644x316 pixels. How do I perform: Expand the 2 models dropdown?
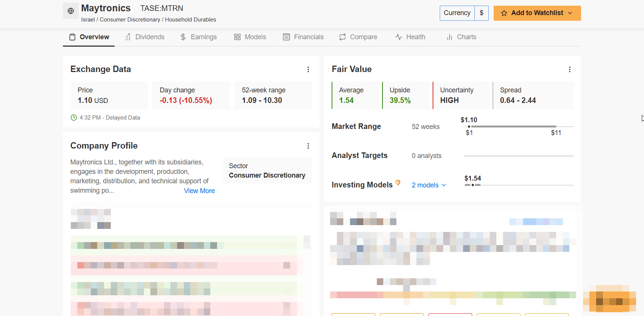tap(429, 185)
